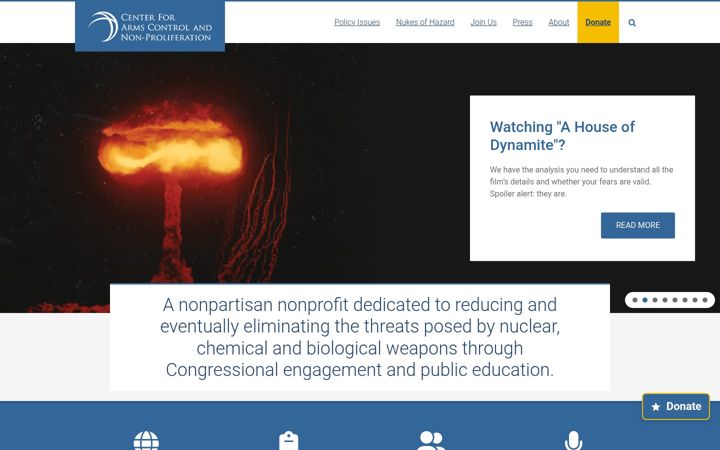Open the site search magnifier icon
The image size is (720, 450).
[632, 22]
